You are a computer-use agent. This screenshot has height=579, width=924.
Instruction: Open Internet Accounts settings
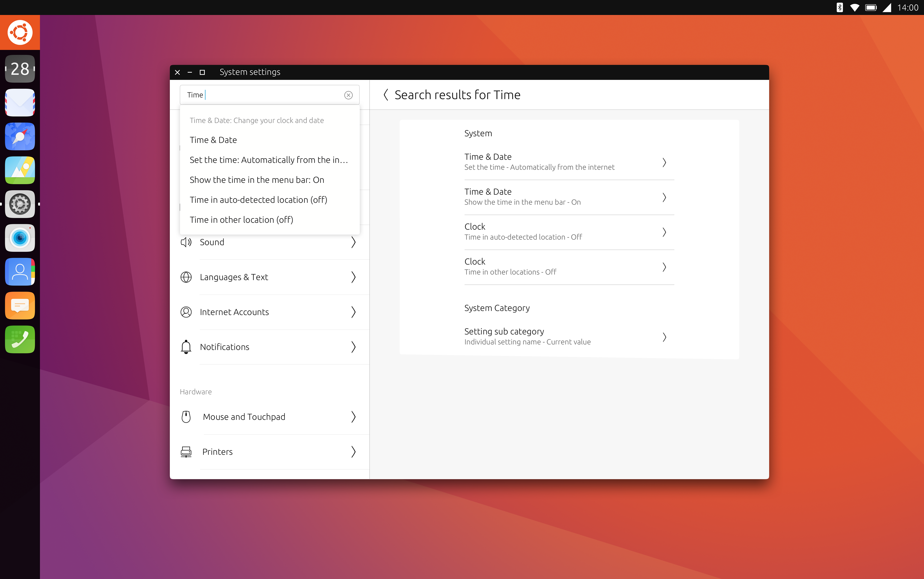[269, 312]
